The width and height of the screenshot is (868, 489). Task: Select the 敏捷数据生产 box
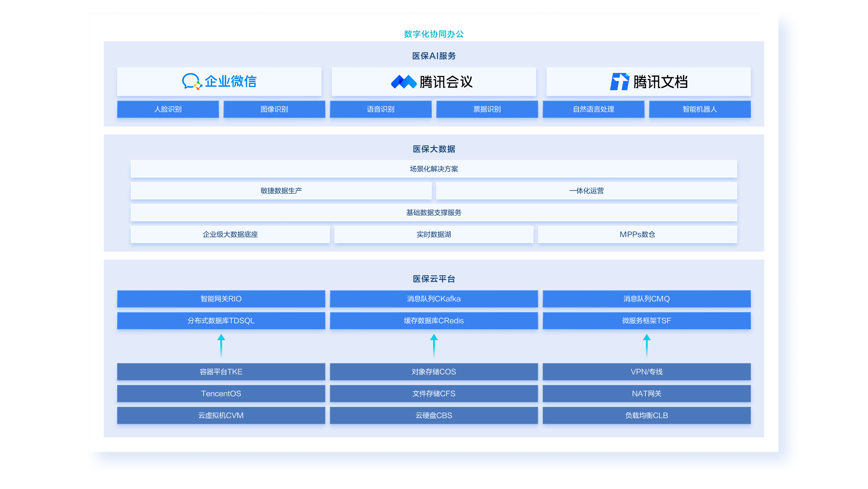point(281,191)
